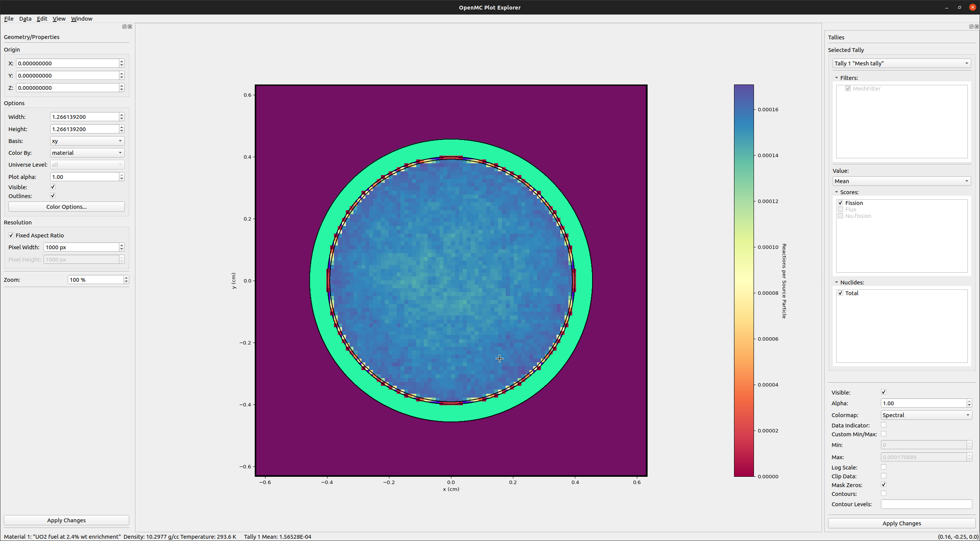Uncheck the Mask Zeros checkbox
Screen dimensions: 980x541
(x=884, y=485)
